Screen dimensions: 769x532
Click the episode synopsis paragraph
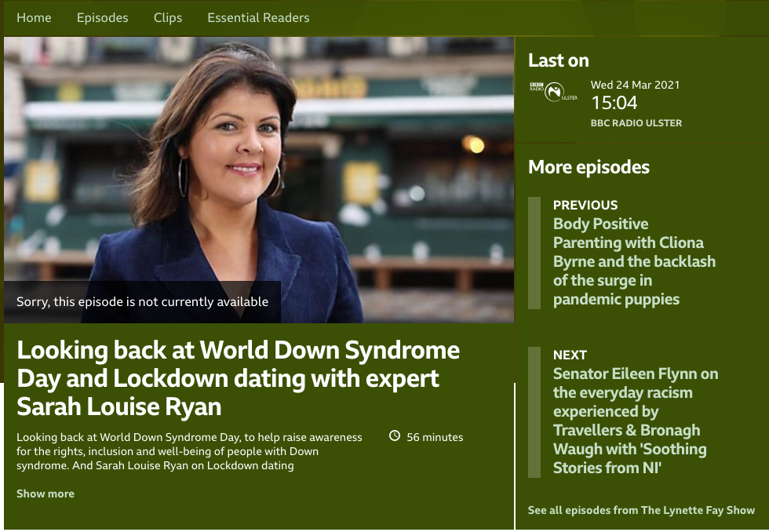pos(189,451)
